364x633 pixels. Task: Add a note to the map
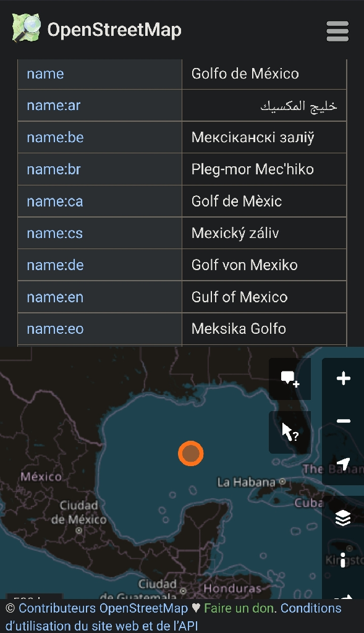pos(290,379)
